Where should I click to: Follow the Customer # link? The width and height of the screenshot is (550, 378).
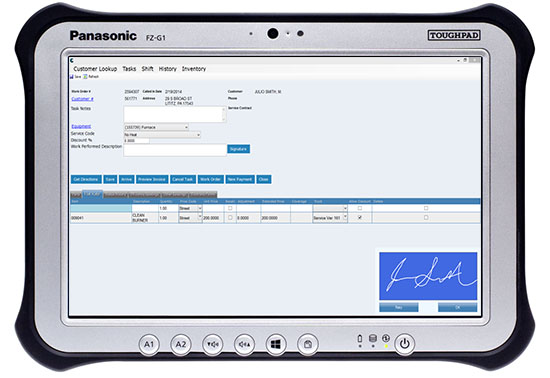(82, 99)
